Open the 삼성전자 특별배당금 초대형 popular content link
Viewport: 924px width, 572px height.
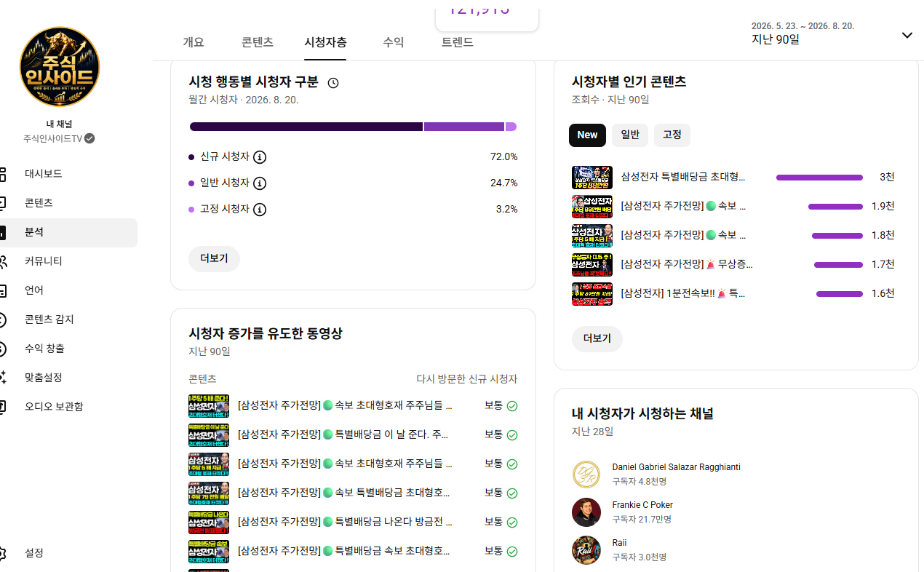[x=683, y=177]
